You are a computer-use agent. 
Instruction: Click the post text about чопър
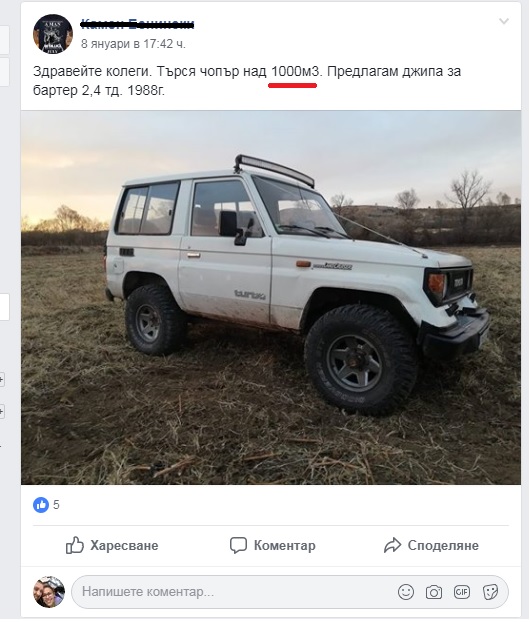247,81
